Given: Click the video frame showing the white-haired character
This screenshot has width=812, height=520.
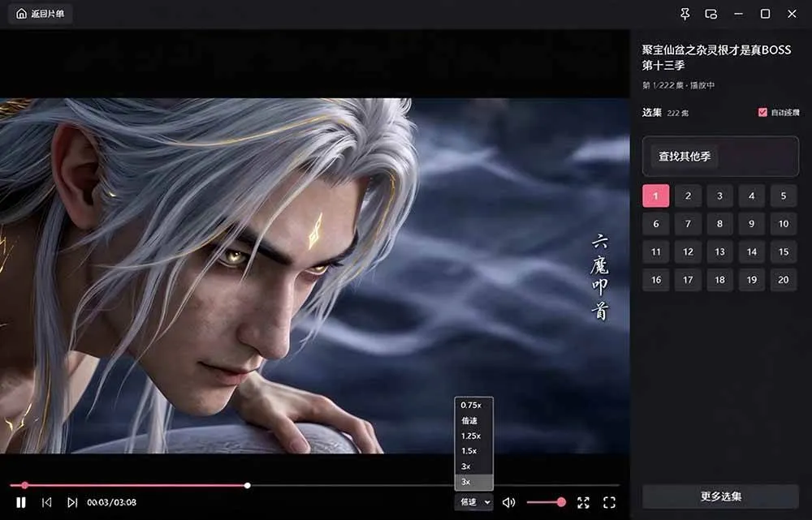Looking at the screenshot, I should pos(314,276).
